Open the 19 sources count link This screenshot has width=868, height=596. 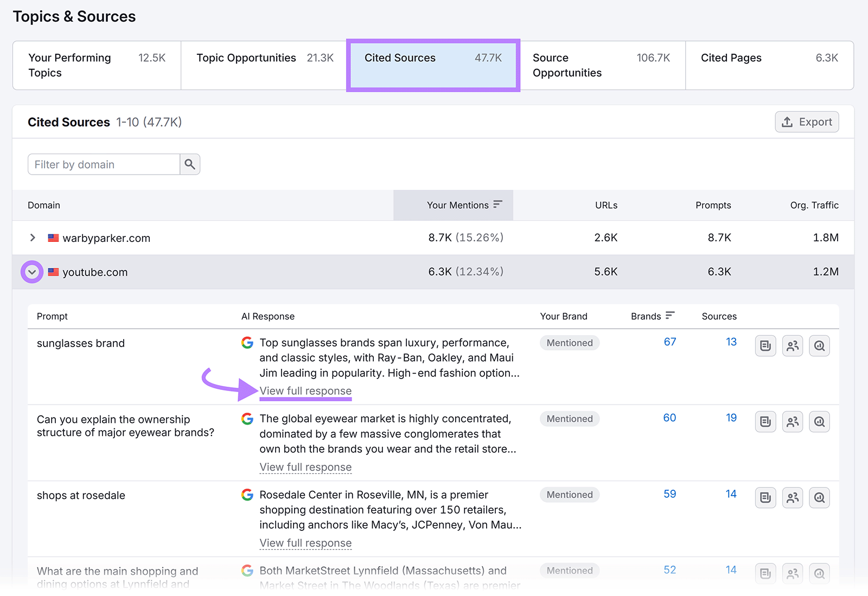(x=731, y=418)
